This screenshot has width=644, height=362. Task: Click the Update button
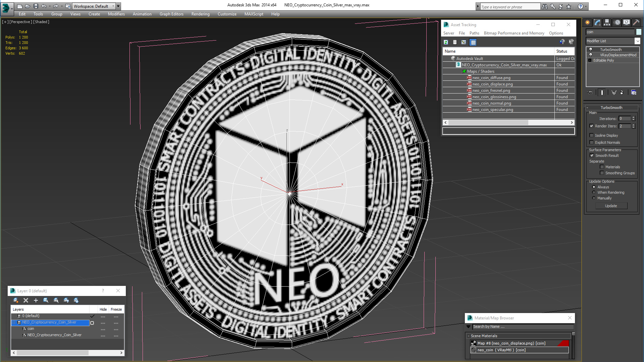tap(611, 206)
